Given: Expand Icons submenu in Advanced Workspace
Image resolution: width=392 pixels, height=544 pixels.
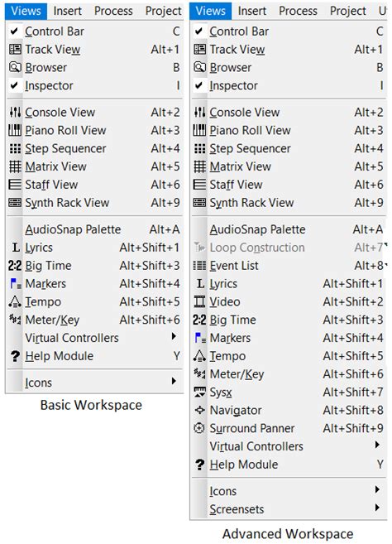Looking at the screenshot, I should tap(289, 491).
